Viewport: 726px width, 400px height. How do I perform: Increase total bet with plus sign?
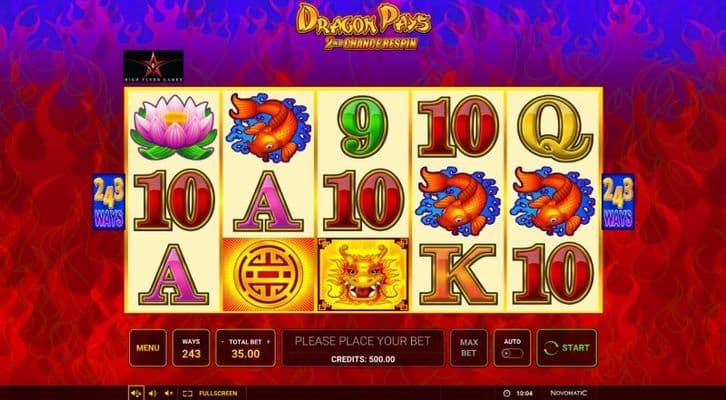(268, 342)
